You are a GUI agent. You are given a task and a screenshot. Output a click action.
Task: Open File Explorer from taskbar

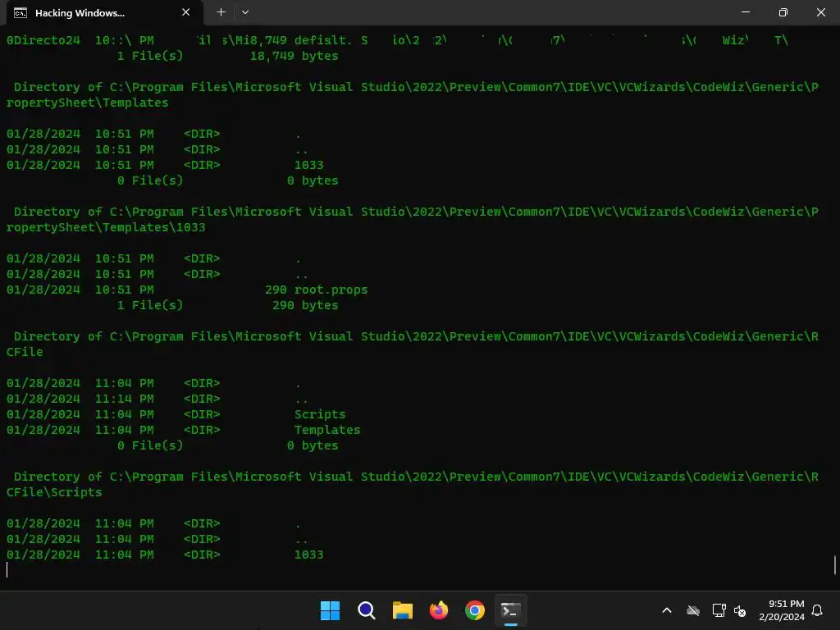402,610
